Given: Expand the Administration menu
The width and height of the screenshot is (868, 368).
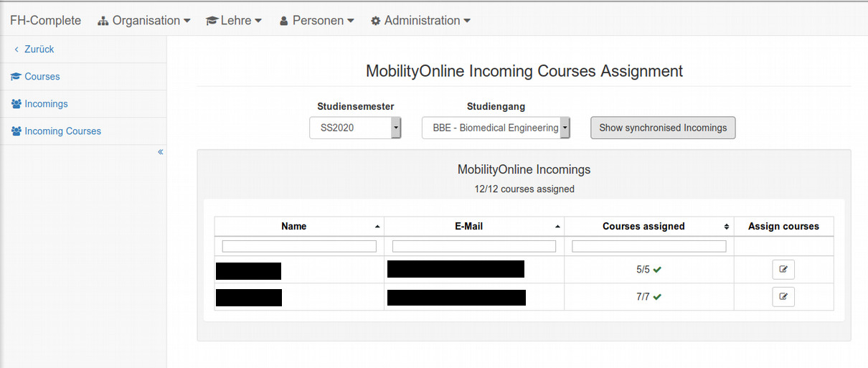Looking at the screenshot, I should tap(420, 21).
